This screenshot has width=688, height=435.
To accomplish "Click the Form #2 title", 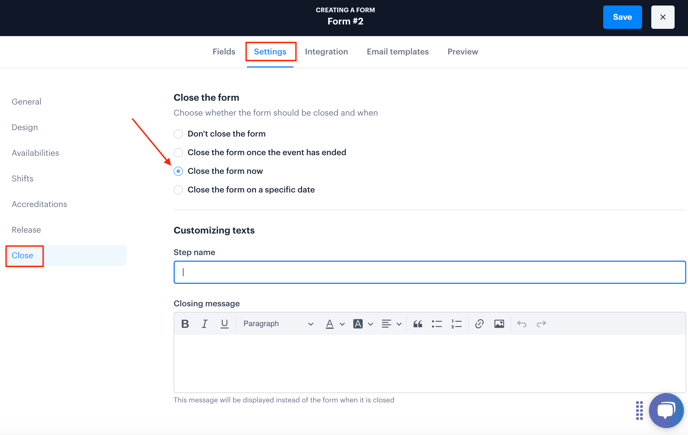I will tap(345, 22).
